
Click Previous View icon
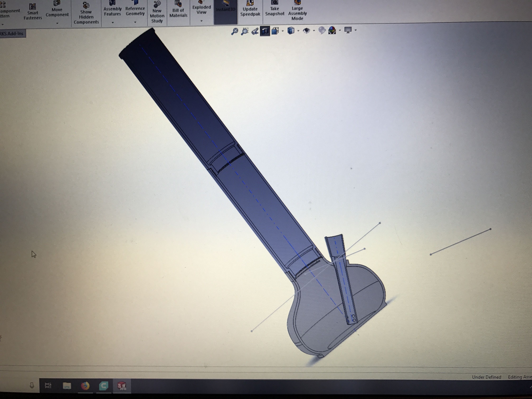[x=255, y=31]
